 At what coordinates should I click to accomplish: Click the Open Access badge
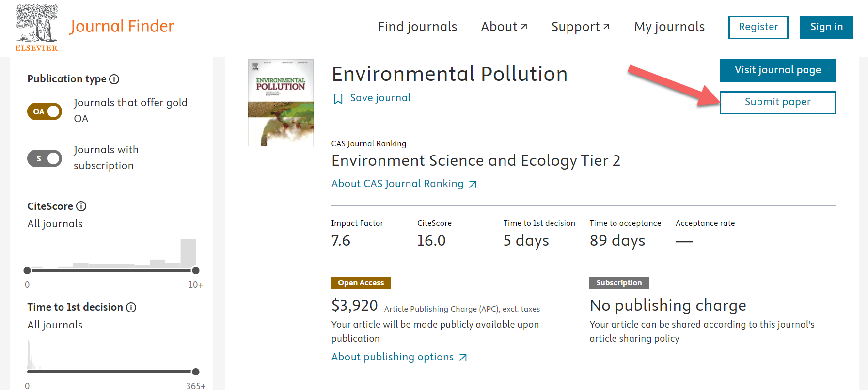(x=361, y=283)
